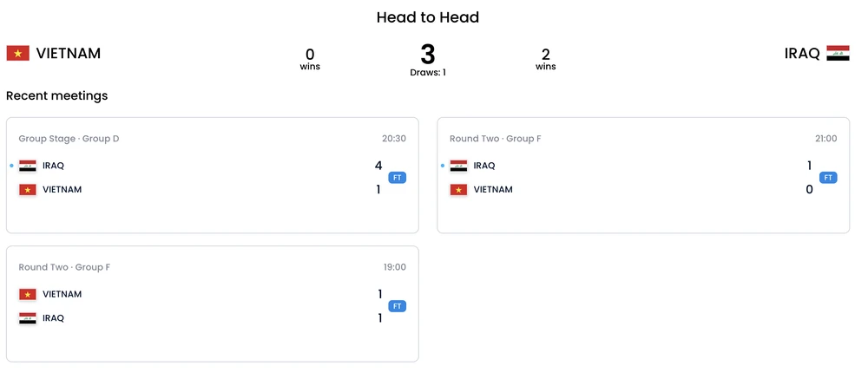868x379 pixels.
Task: Click FT badge in Group D match
Action: click(398, 178)
